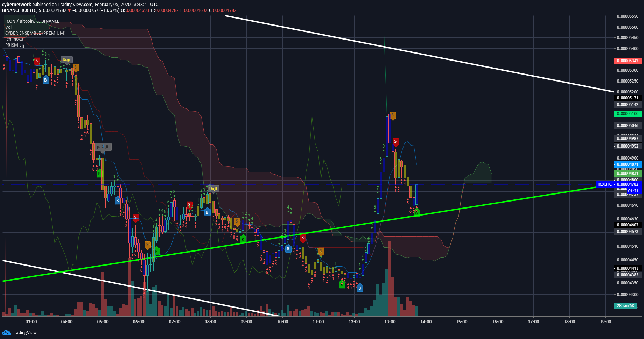Click the p.Doji candle pattern label
The image size is (644, 339).
pos(103,147)
